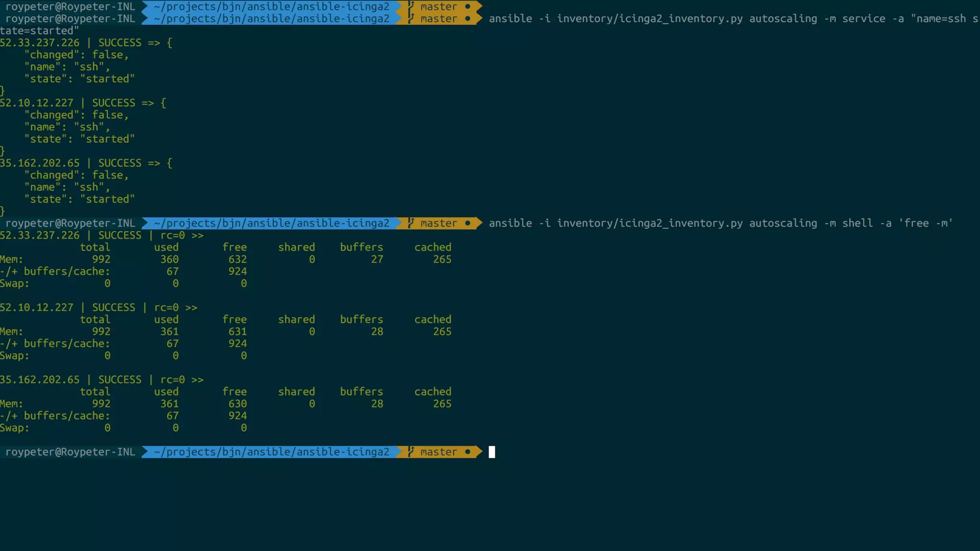Click the branch icon on the '-m service' command line
This screenshot has width=980, height=551.
(411, 19)
